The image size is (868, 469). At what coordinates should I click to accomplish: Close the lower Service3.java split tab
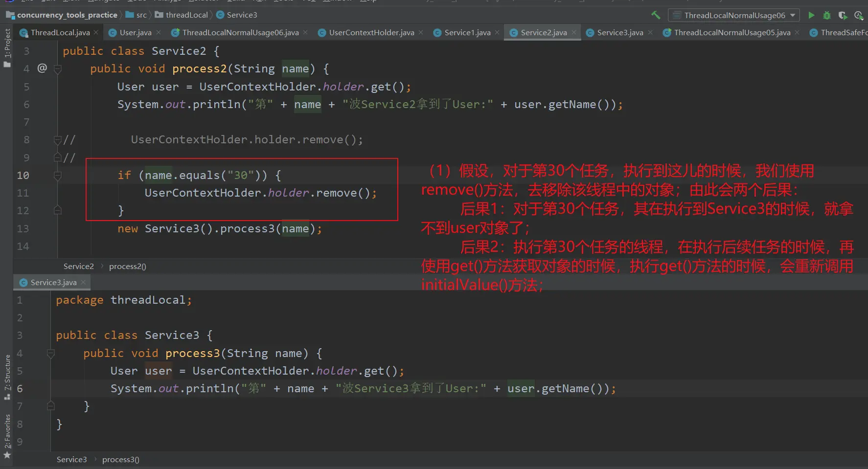coord(84,282)
